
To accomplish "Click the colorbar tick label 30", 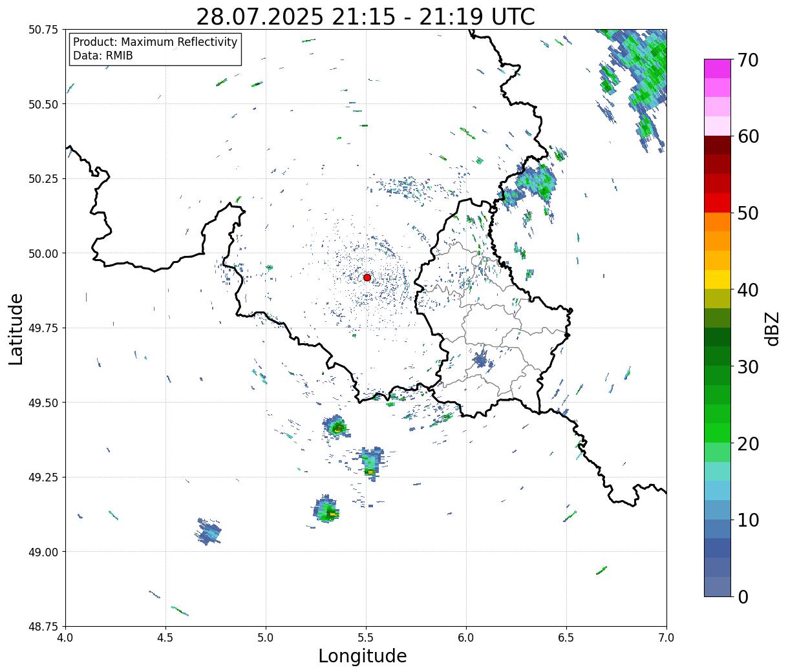I will (x=748, y=367).
